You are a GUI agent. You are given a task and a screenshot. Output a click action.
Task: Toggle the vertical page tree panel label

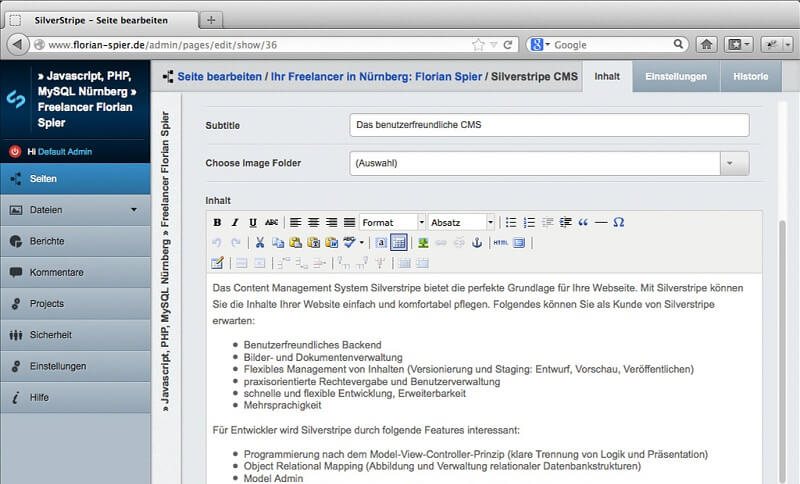point(165,262)
